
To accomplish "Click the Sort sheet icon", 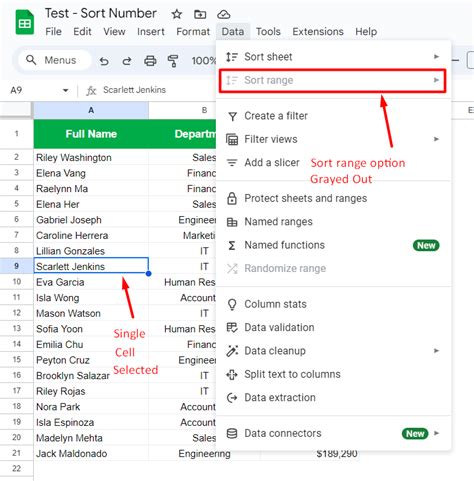I will pyautogui.click(x=232, y=57).
